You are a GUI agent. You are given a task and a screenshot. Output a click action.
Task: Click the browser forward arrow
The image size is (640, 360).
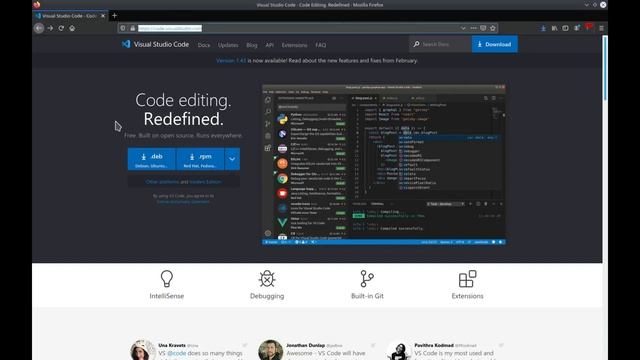coord(50,28)
